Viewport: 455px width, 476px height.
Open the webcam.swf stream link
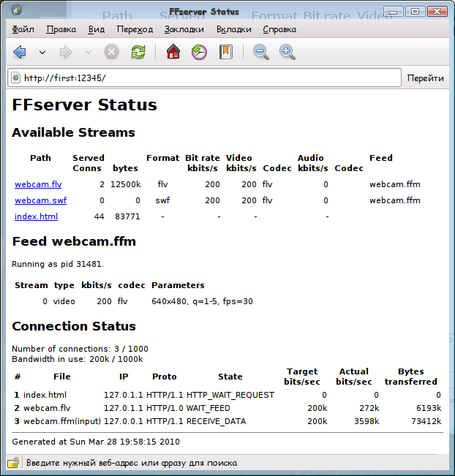[x=41, y=200]
